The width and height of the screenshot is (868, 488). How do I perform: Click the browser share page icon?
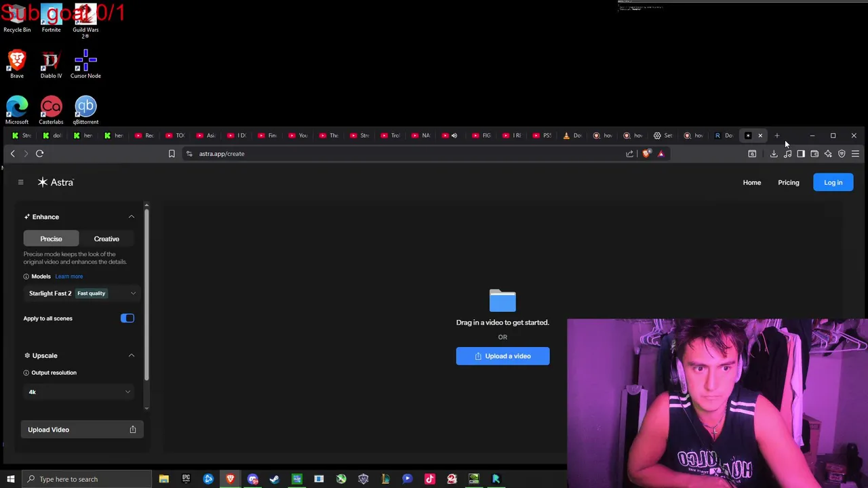pyautogui.click(x=630, y=154)
